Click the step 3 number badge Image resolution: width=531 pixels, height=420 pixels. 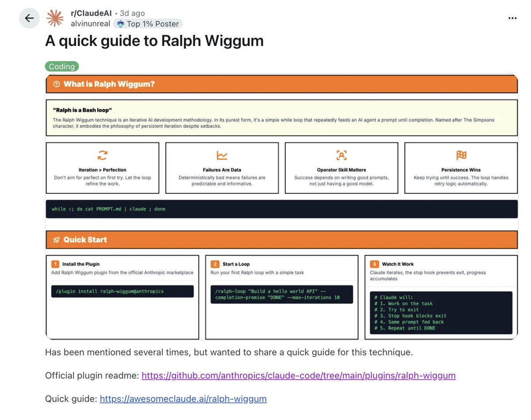coord(374,264)
